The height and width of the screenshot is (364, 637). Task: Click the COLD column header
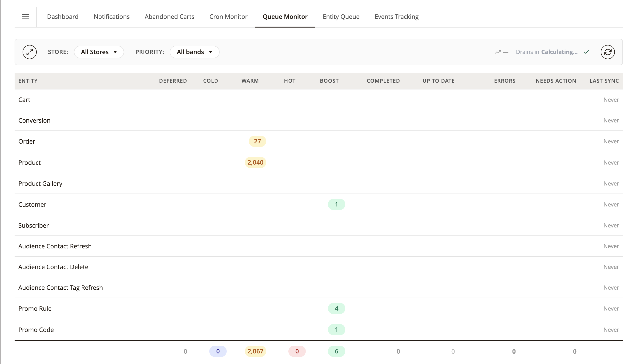click(x=210, y=81)
